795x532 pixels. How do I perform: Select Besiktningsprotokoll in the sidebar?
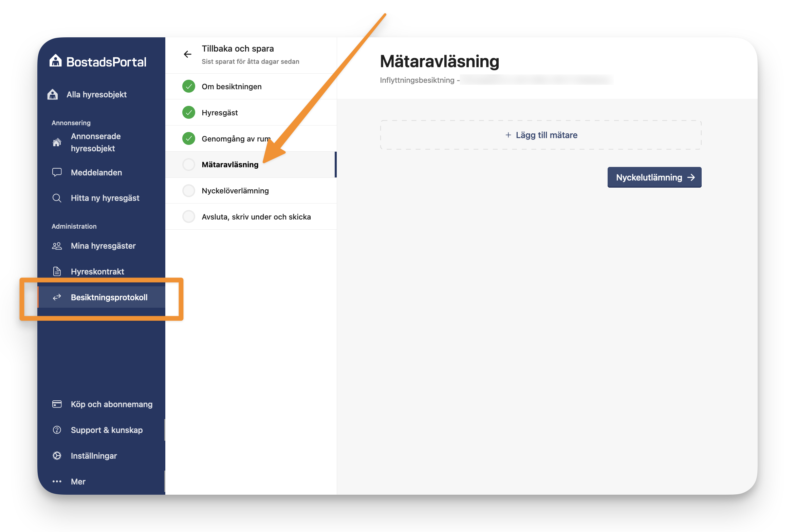pyautogui.click(x=109, y=298)
